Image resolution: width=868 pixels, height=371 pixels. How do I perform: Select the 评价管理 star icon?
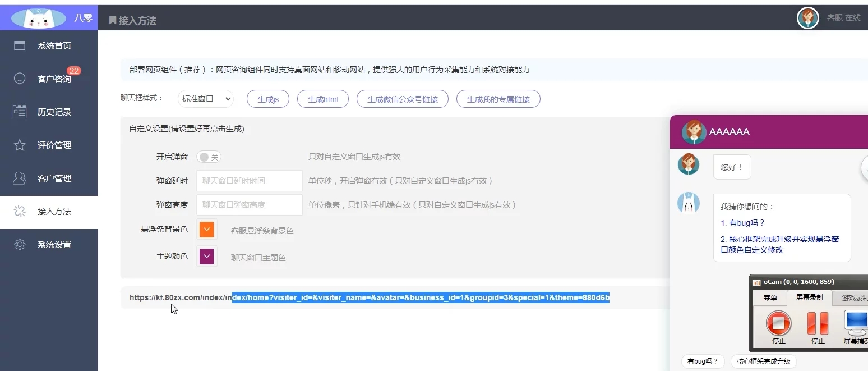[20, 145]
